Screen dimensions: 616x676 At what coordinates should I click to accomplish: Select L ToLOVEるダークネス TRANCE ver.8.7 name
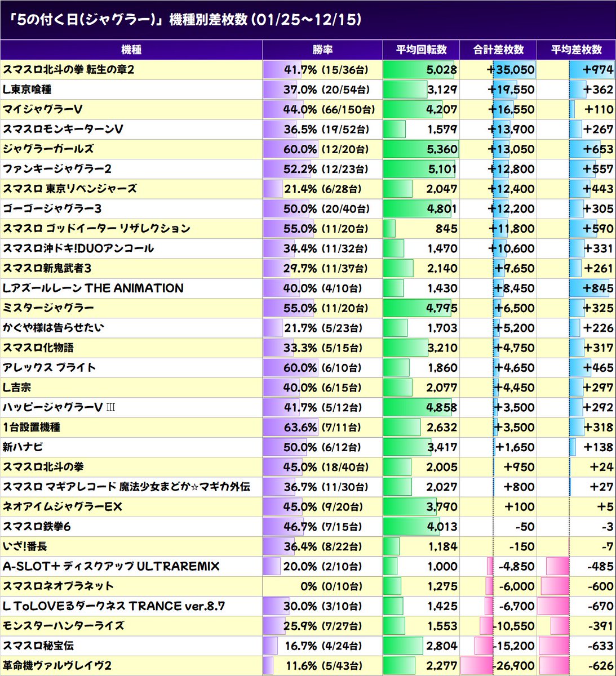114,606
